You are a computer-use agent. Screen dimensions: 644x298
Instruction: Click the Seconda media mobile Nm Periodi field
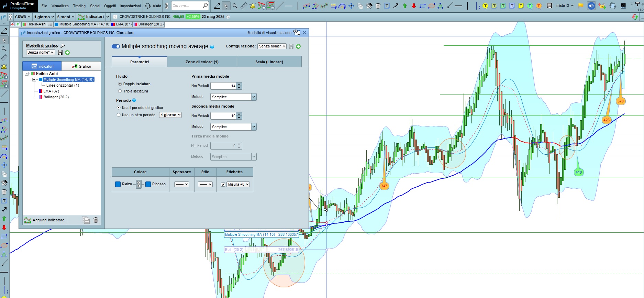tap(223, 116)
